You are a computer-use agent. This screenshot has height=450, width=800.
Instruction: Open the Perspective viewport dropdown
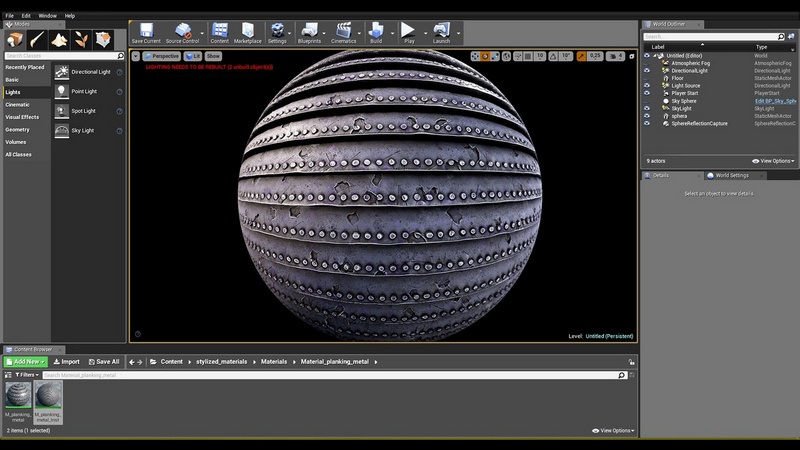(161, 56)
